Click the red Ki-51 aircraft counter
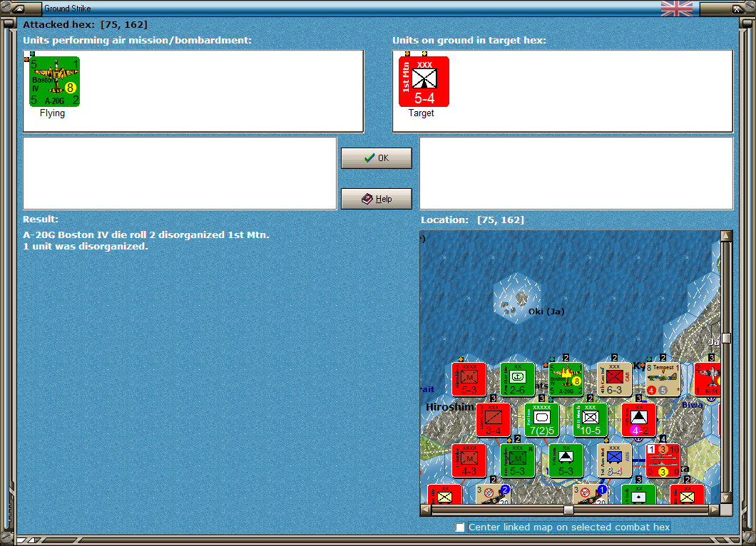The width and height of the screenshot is (756, 546). 708,379
